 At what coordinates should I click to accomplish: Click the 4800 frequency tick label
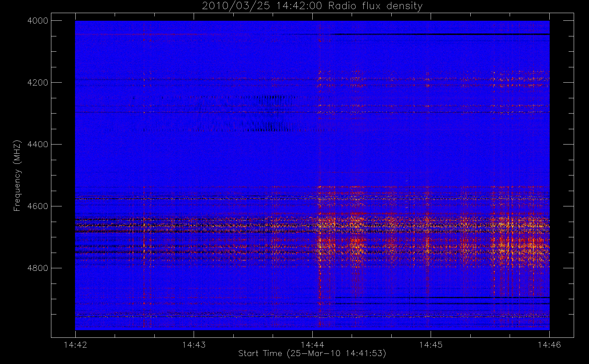38,268
